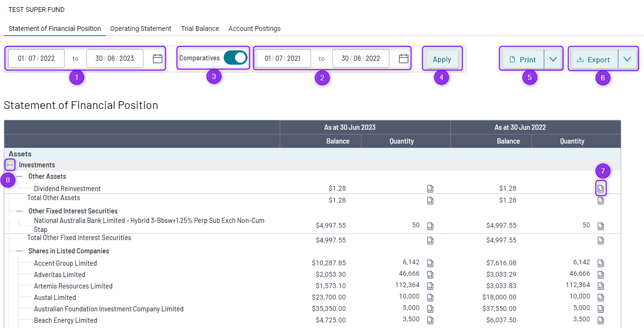Open the Print options dropdown arrow

552,59
